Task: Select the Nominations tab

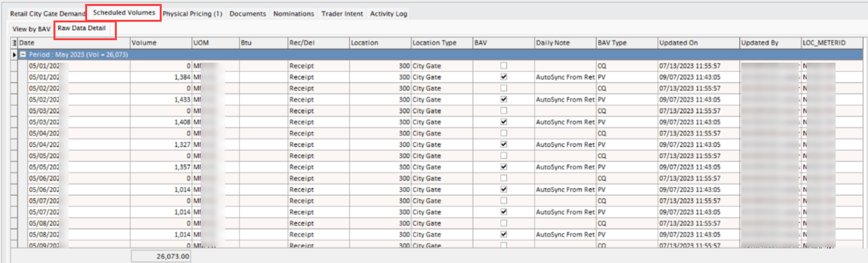Action: [x=294, y=13]
